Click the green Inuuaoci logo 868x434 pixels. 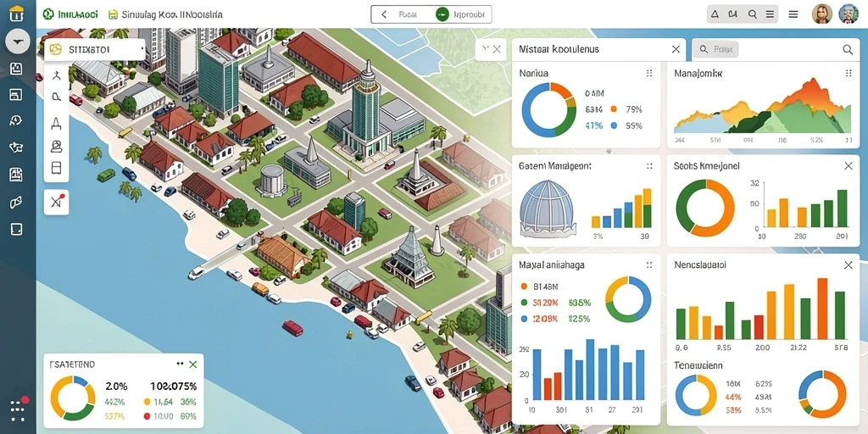[70, 14]
